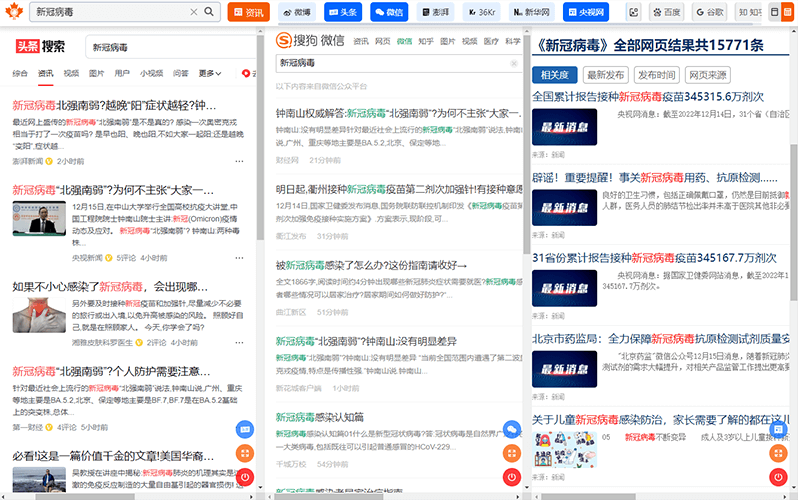Click the 头条搜索 logo
Viewport: 800px width, 500px height.
40,46
